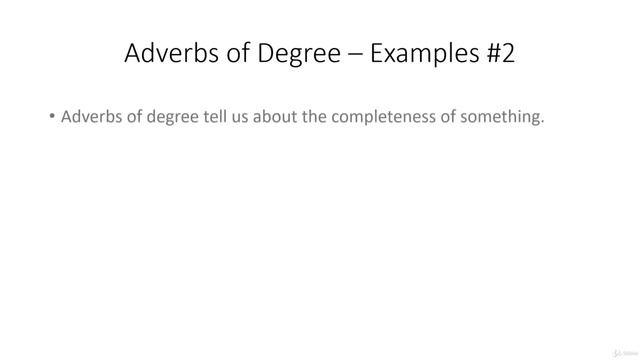
Task: Click the period ending the bullet sentence
Action: [x=542, y=122]
